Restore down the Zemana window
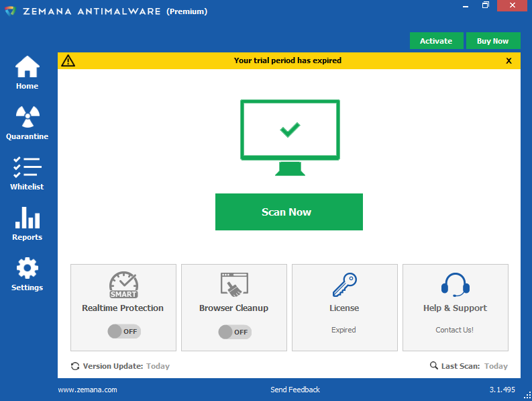This screenshot has height=401, width=532. click(x=486, y=5)
